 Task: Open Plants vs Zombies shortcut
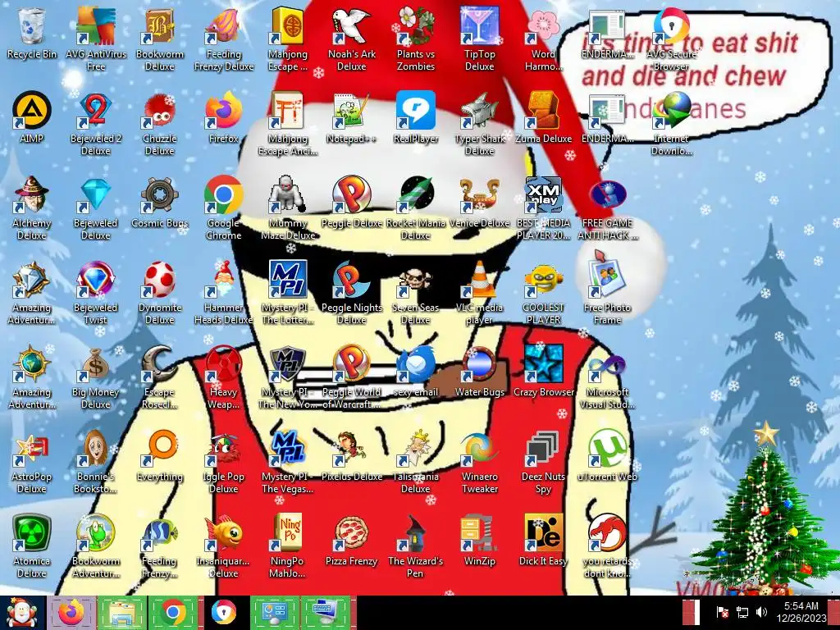coord(416,39)
